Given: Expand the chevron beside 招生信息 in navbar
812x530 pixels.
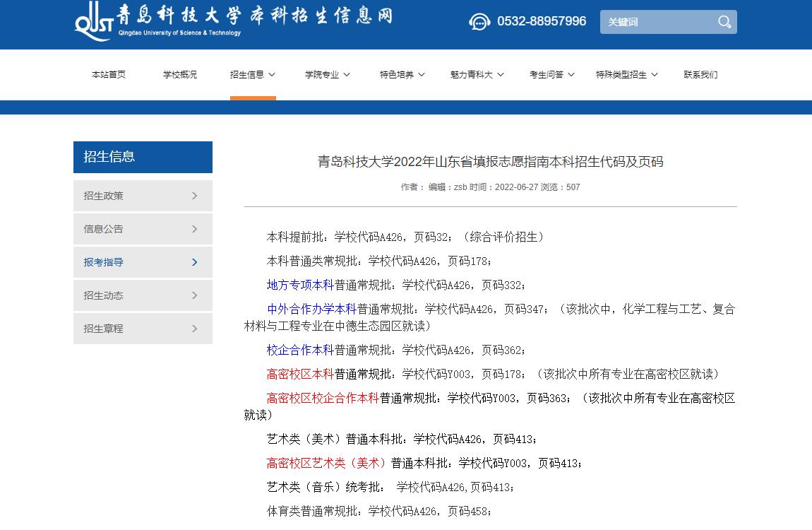Looking at the screenshot, I should click(x=272, y=75).
